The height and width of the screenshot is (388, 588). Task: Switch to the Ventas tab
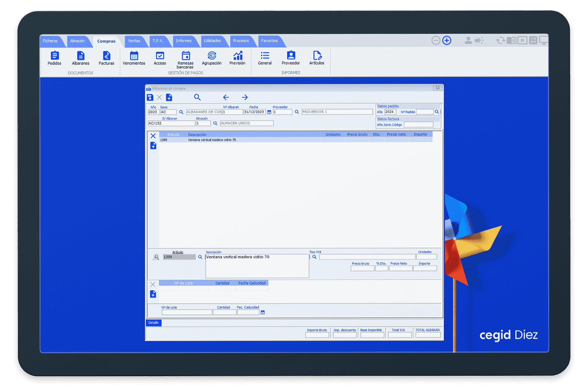tap(134, 41)
